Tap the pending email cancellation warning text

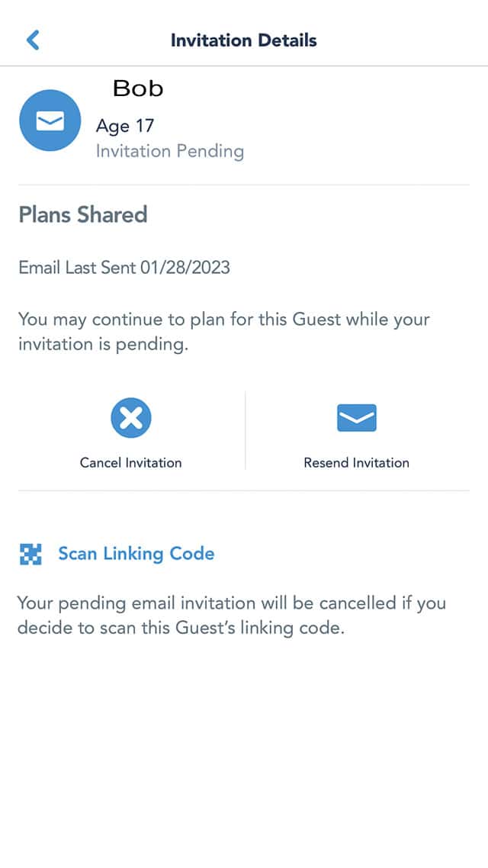coord(231,615)
